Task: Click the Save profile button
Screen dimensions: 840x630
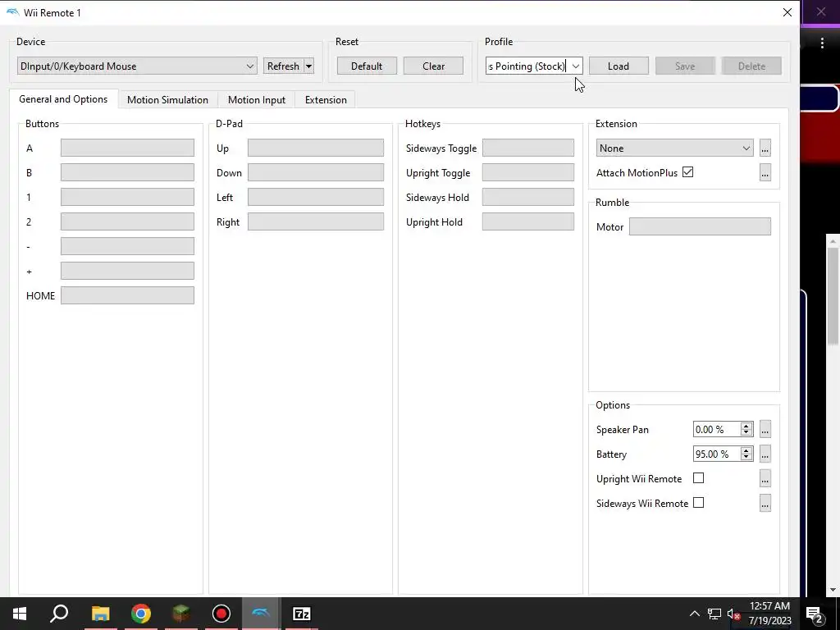Action: 685,66
